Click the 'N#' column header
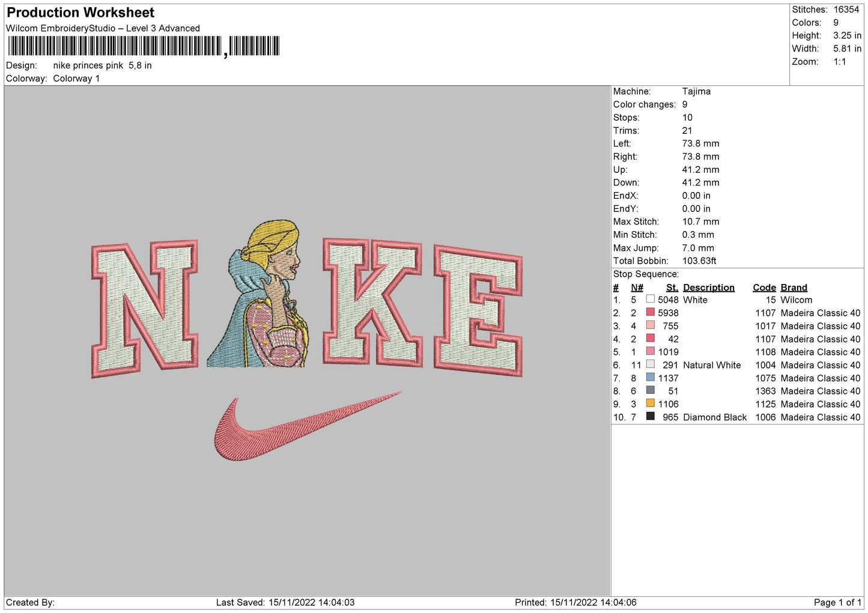868x613 pixels. [x=637, y=288]
